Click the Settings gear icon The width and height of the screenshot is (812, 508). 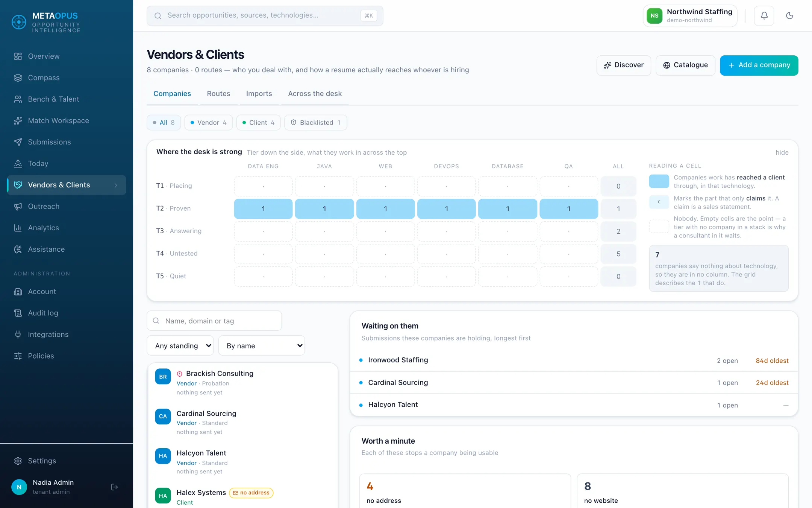[18, 461]
